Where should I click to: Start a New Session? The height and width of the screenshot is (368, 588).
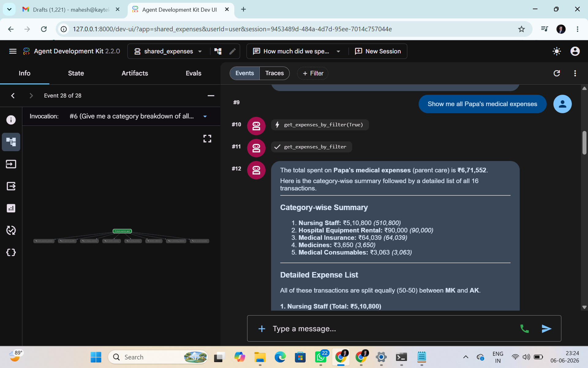tap(378, 51)
